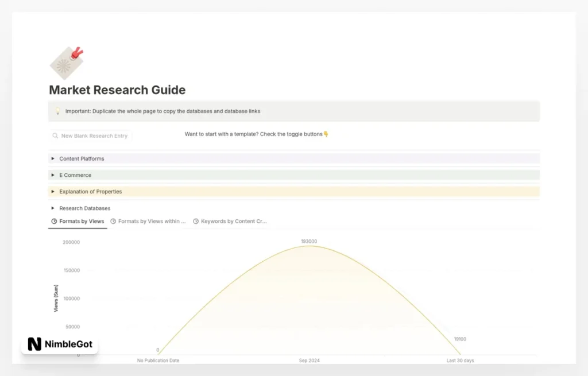Expand the Explanation of Properties block

(x=52, y=192)
